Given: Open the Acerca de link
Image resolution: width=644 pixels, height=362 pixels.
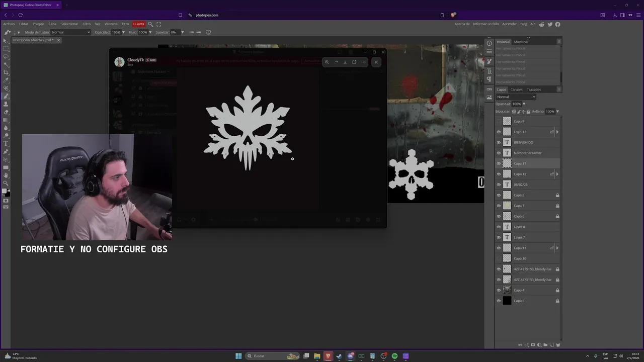Looking at the screenshot, I should pyautogui.click(x=462, y=24).
